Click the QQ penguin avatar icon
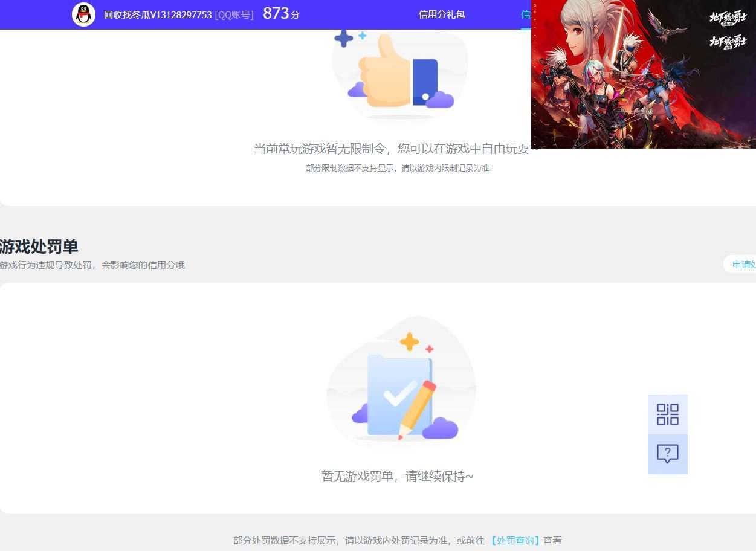Image resolution: width=756 pixels, height=551 pixels. coord(83,14)
